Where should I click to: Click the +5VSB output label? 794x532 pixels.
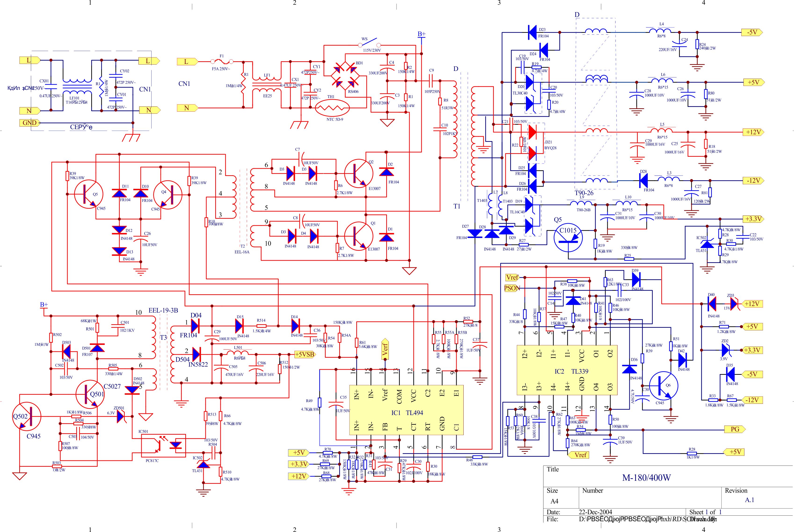pos(305,354)
